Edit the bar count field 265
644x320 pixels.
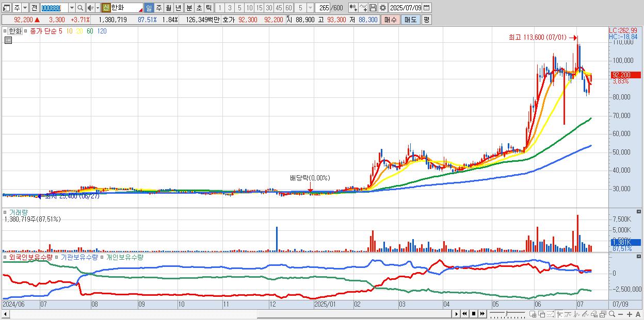[323, 8]
